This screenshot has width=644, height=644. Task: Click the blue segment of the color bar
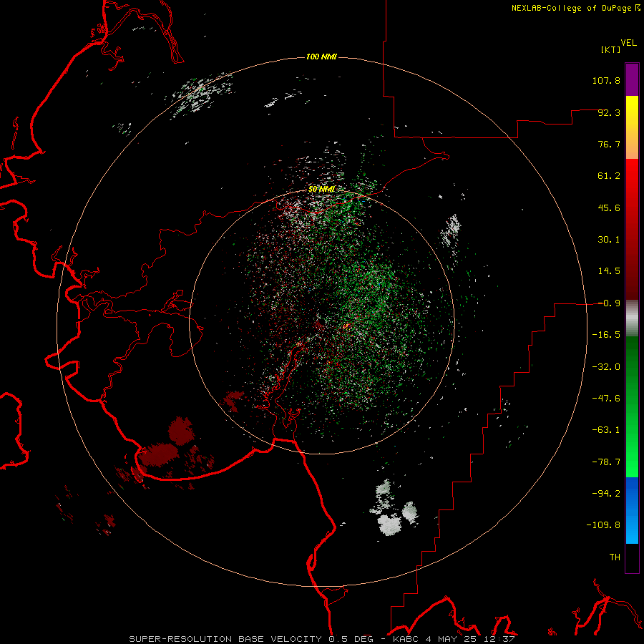(x=632, y=510)
